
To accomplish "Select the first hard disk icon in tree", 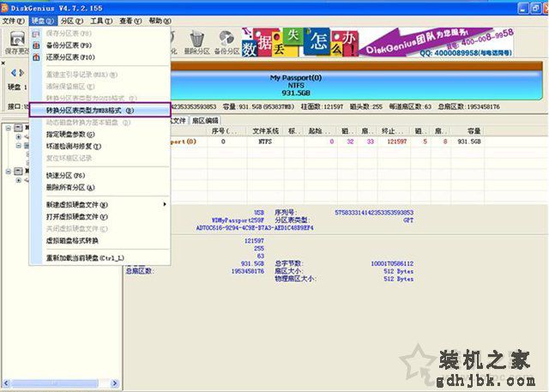I will [x=18, y=128].
